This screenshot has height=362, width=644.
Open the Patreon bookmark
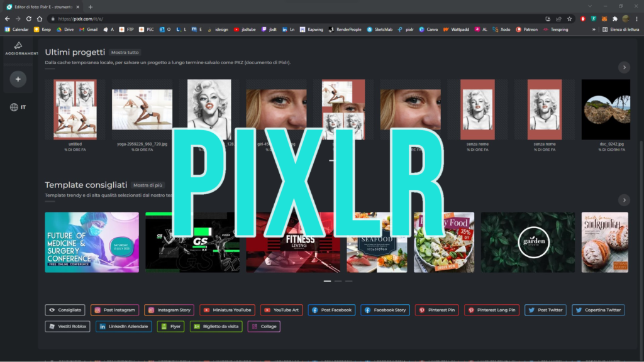(526, 30)
